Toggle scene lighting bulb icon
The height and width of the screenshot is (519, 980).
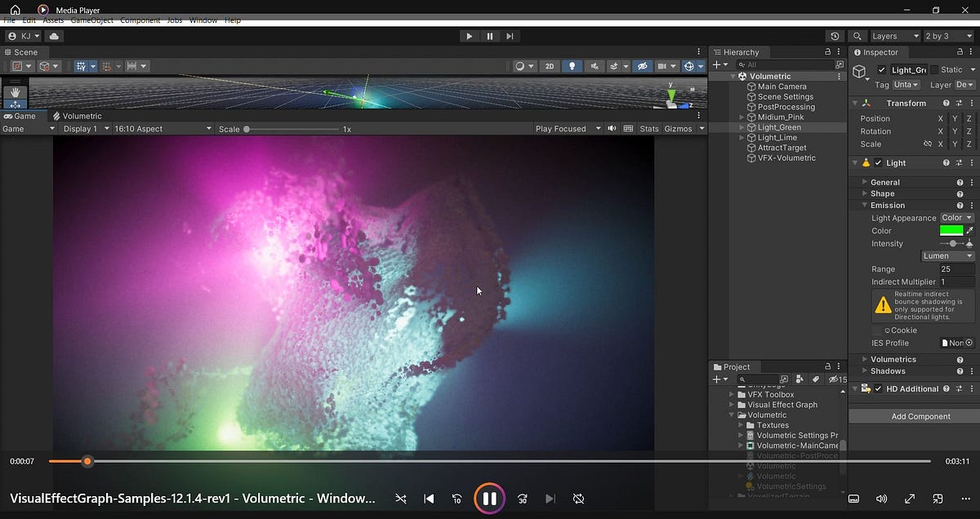(572, 66)
